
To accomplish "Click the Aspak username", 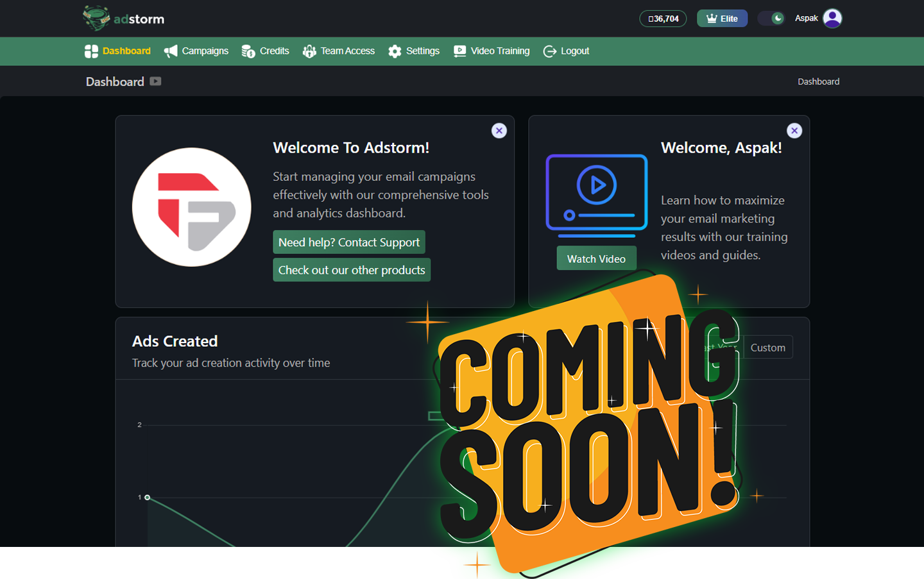I will [806, 18].
